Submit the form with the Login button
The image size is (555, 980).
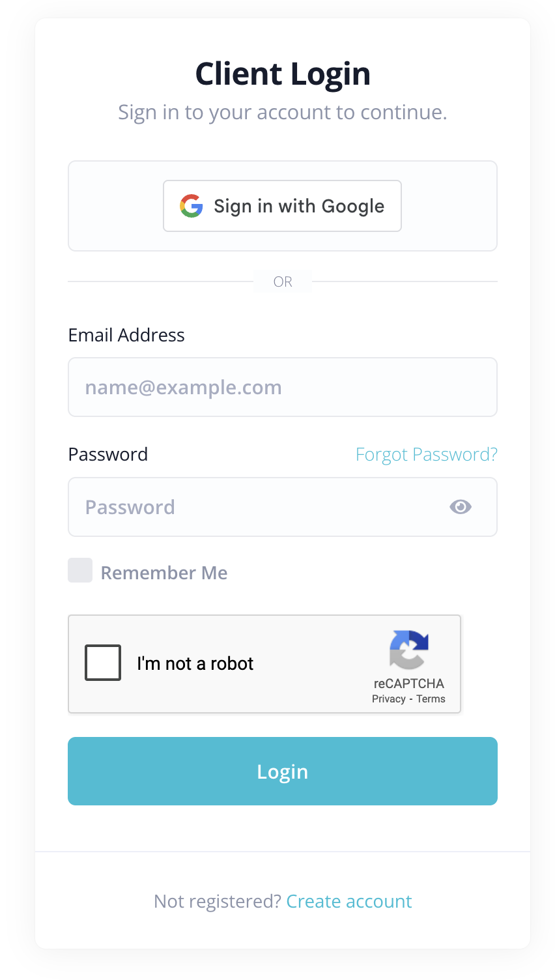click(x=283, y=771)
